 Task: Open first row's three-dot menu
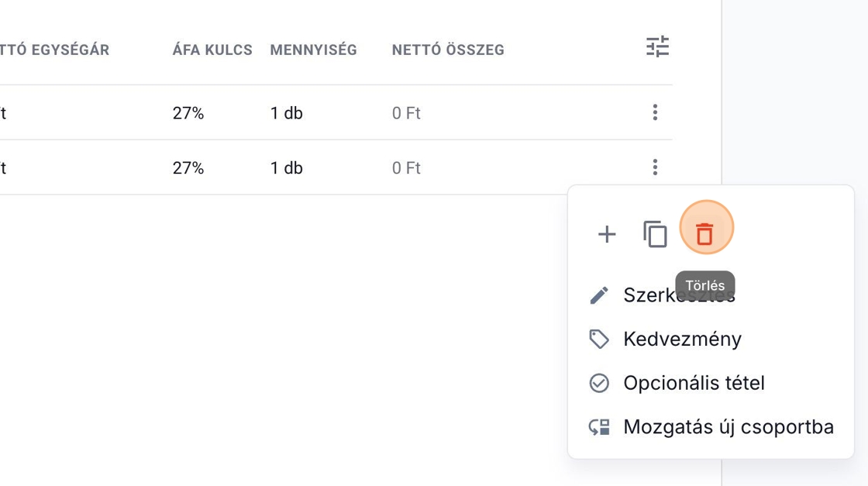point(655,113)
